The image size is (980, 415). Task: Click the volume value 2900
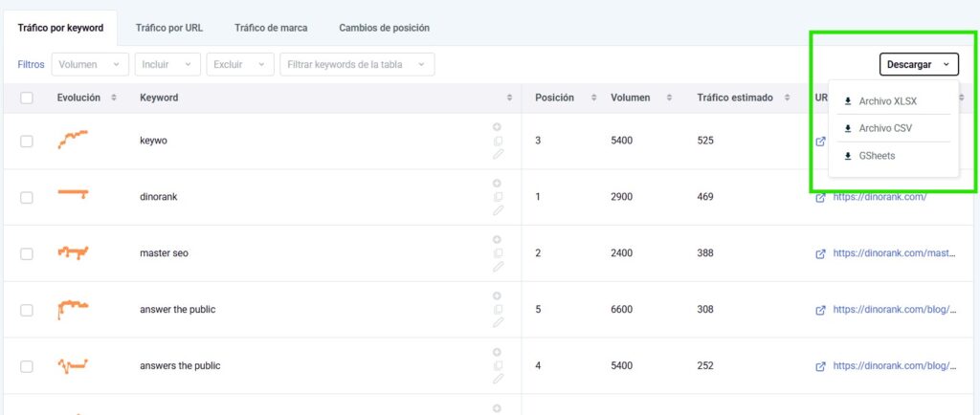coord(621,197)
